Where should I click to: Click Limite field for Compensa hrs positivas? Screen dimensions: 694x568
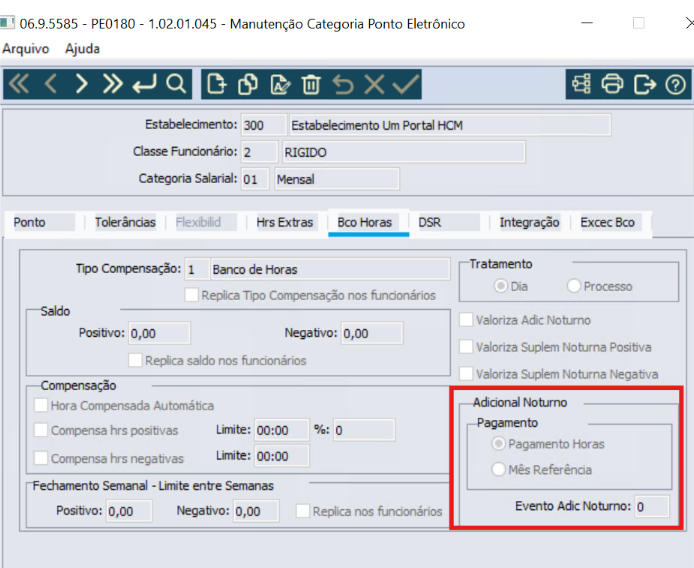tap(282, 430)
